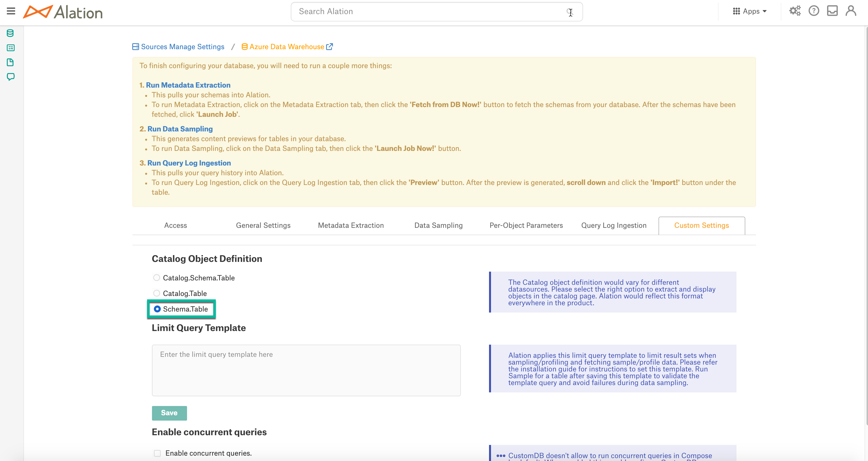The image size is (868, 461).
Task: Click the Limit Query Template heading
Action: click(x=199, y=328)
